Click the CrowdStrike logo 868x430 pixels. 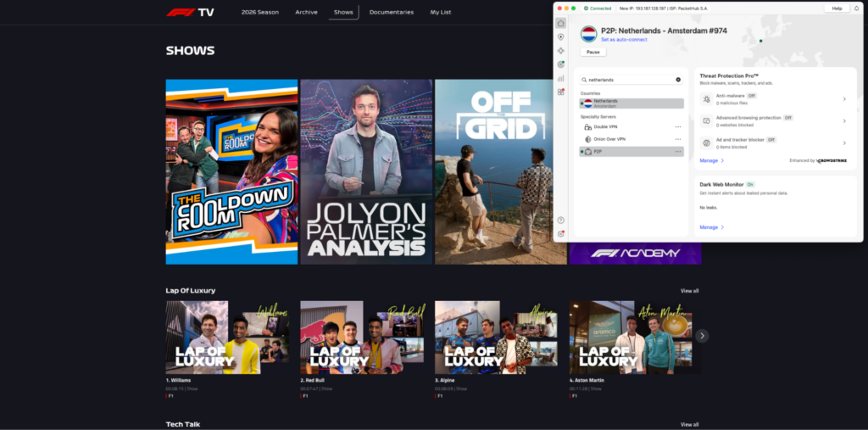[x=832, y=160]
